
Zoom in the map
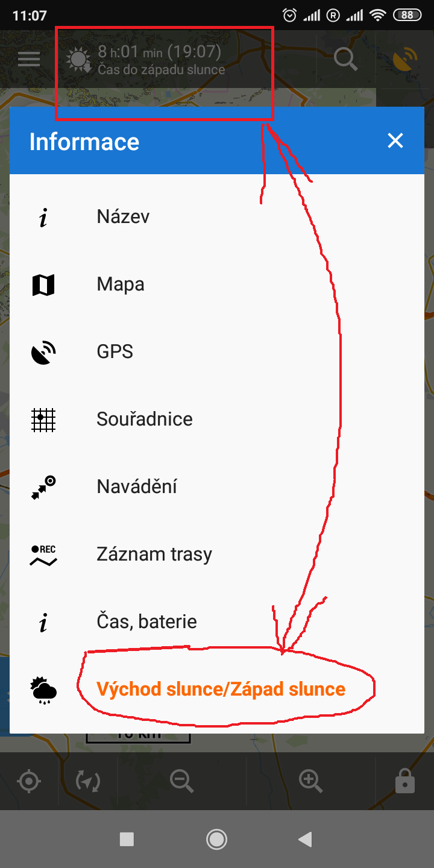click(x=311, y=782)
